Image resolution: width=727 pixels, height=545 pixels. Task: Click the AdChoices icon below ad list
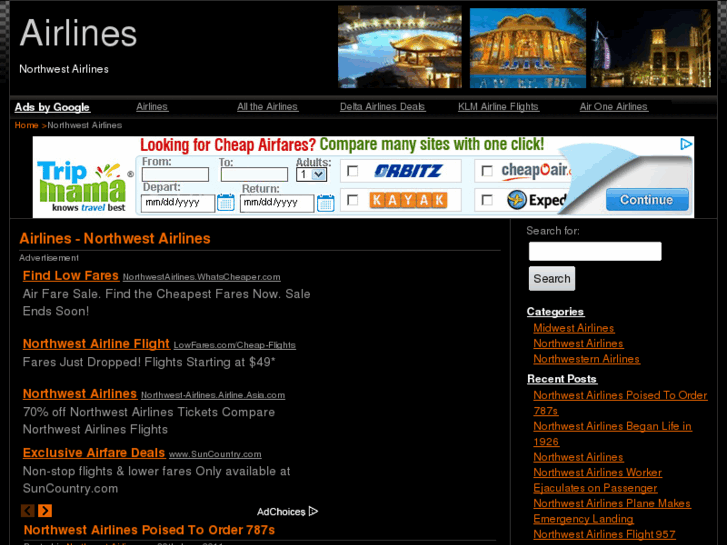pyautogui.click(x=314, y=511)
